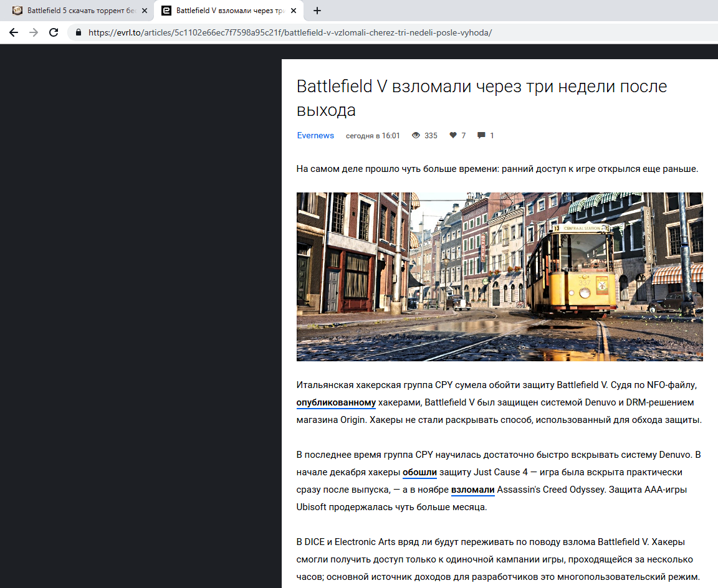Follow the опубликованному hyperlink
The width and height of the screenshot is (718, 588).
(x=336, y=402)
